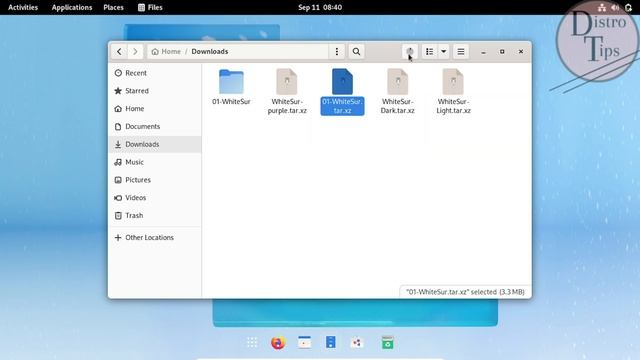Open Pictures in the sidebar
The width and height of the screenshot is (640, 360).
pos(155,180)
